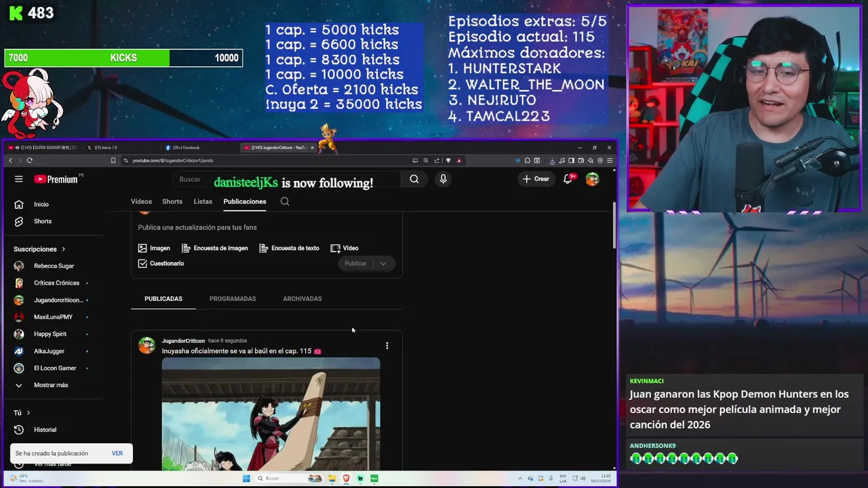Open the browser main menu

[610, 161]
